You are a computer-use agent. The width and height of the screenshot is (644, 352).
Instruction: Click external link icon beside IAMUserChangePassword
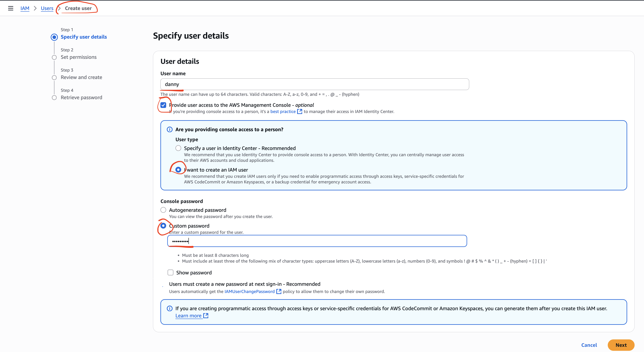tap(279, 291)
